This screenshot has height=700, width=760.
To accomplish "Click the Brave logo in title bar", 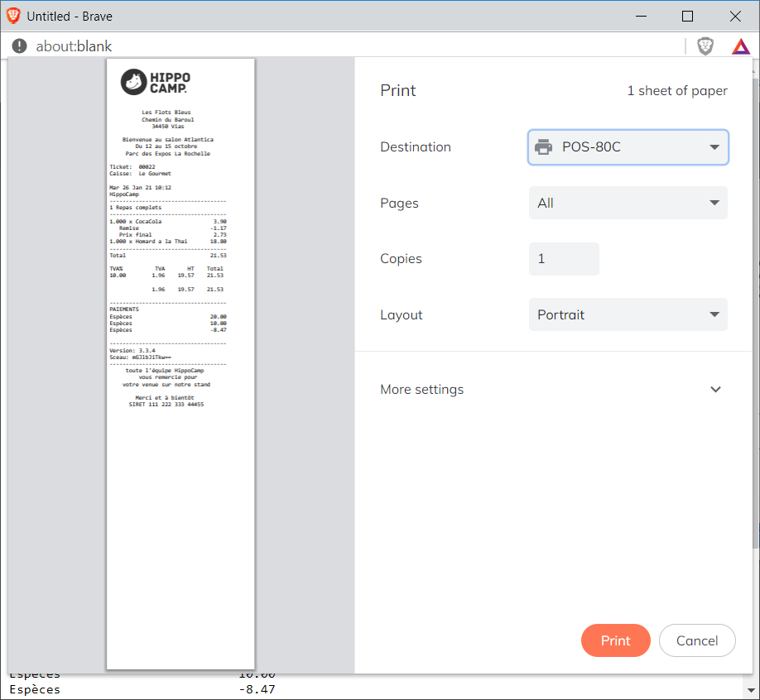I will pos(13,16).
